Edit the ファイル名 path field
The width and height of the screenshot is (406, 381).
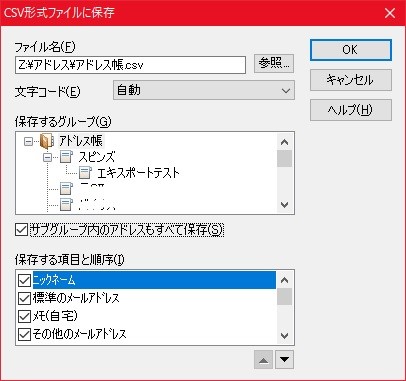tap(130, 65)
